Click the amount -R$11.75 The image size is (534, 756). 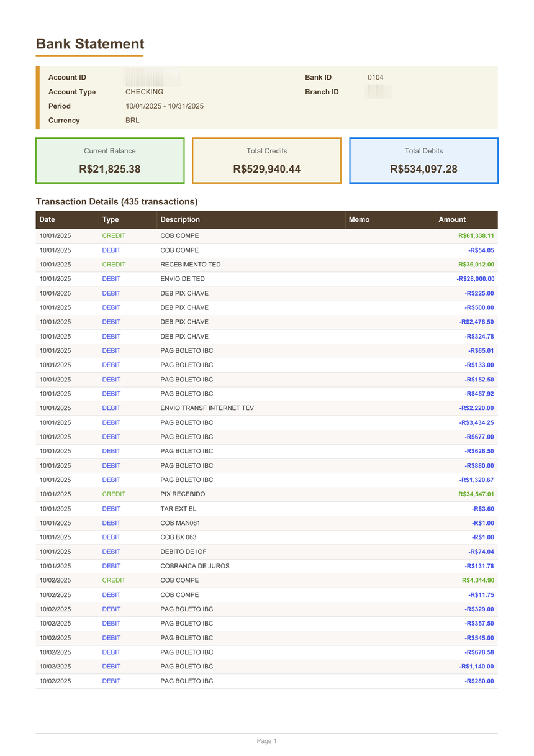pos(481,595)
